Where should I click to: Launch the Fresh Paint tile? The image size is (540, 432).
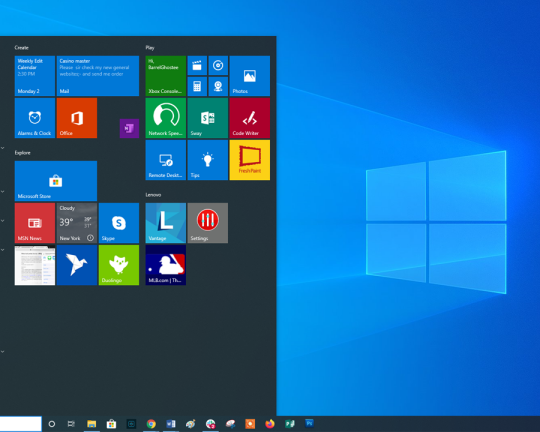point(250,160)
